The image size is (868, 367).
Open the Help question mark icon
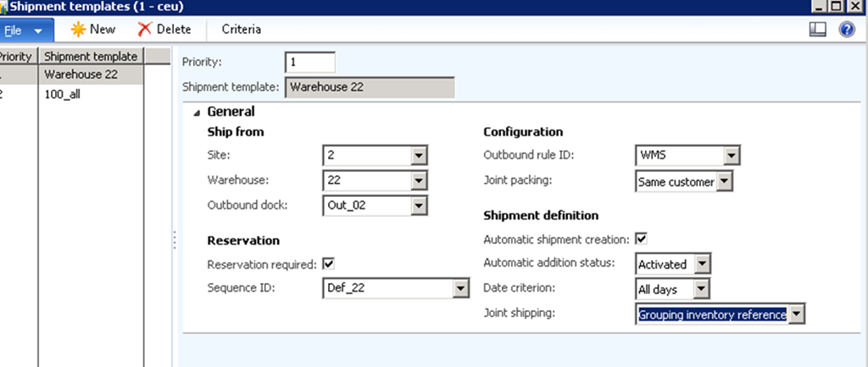tap(846, 30)
